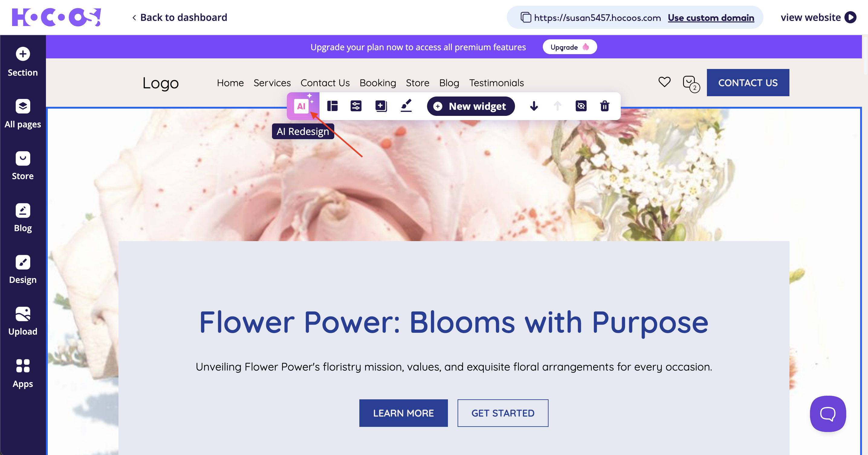Open section settings sliders icon
This screenshot has width=868, height=455.
click(356, 106)
